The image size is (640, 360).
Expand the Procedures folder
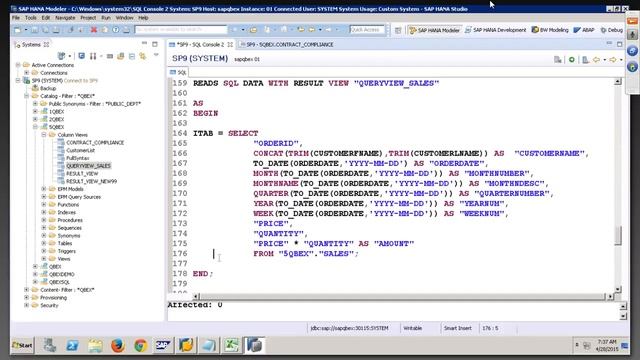(x=44, y=220)
